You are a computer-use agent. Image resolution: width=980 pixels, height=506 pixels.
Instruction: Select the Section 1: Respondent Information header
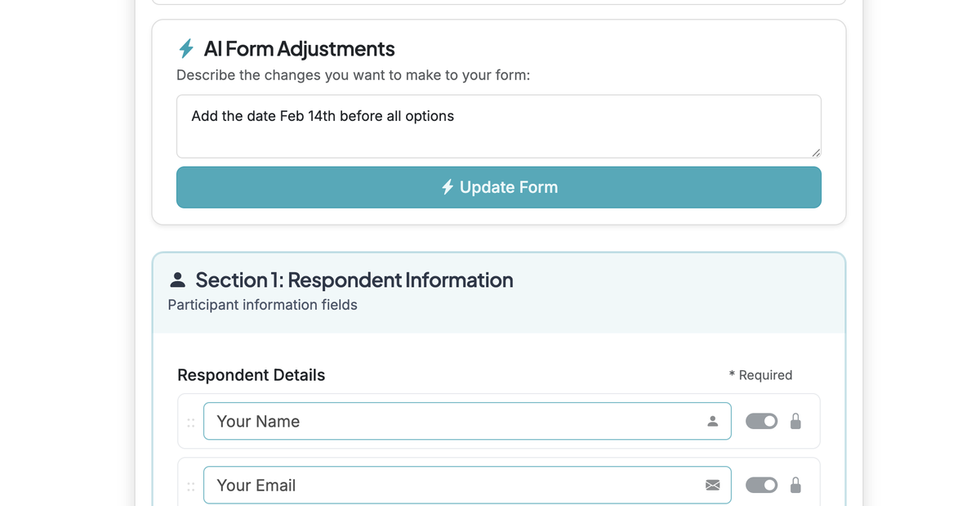[x=354, y=280]
